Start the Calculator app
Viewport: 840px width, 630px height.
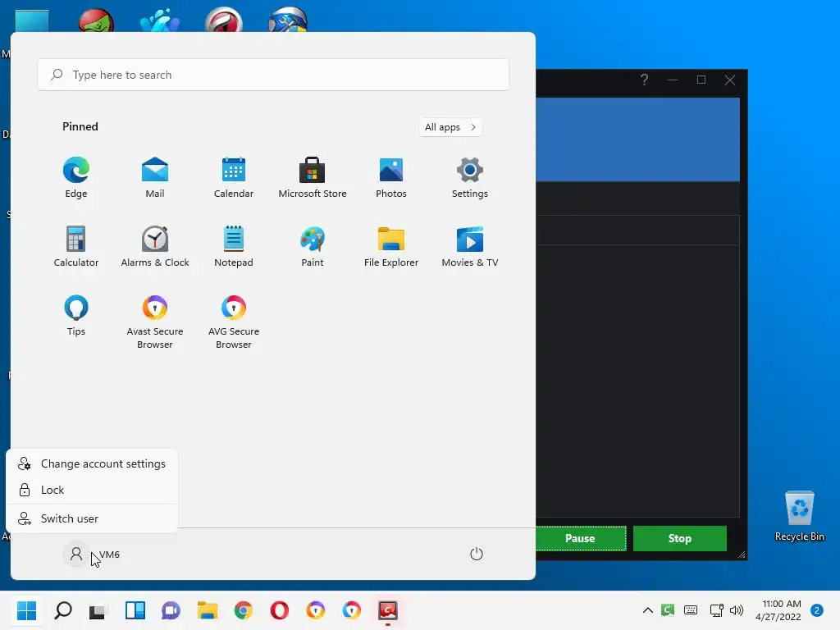[76, 246]
